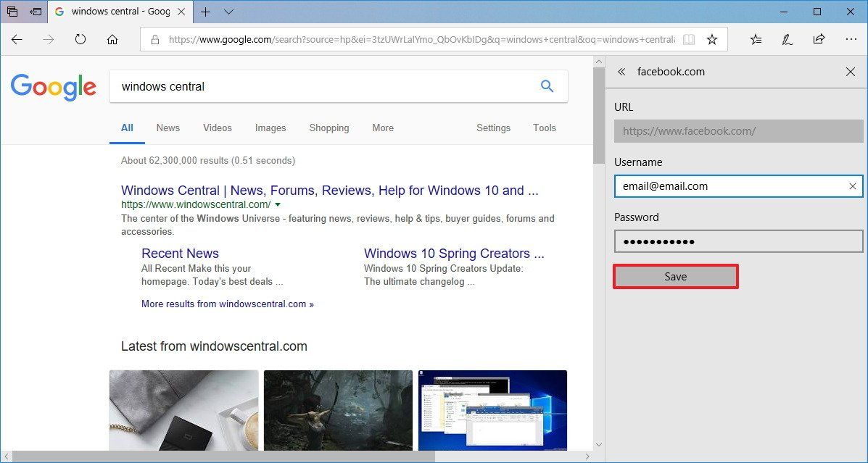The image size is (868, 463).
Task: Collapse the facebook.com credentials panel
Action: [621, 72]
